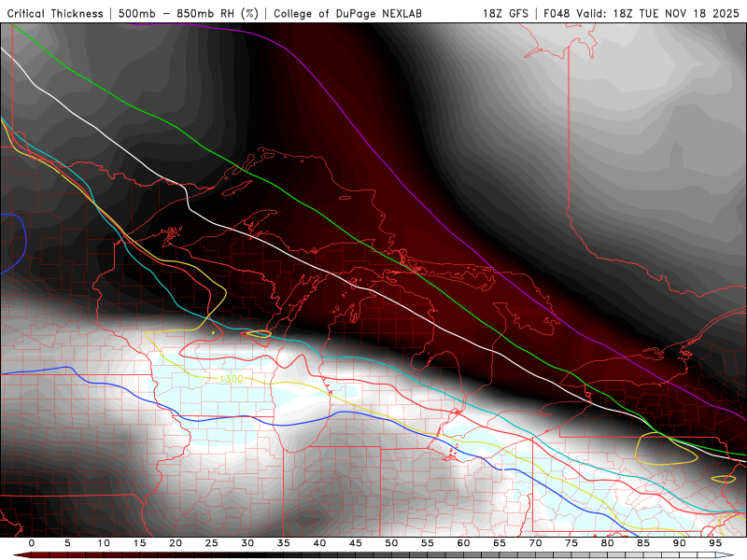Click the colorbar value "35"

[283, 543]
